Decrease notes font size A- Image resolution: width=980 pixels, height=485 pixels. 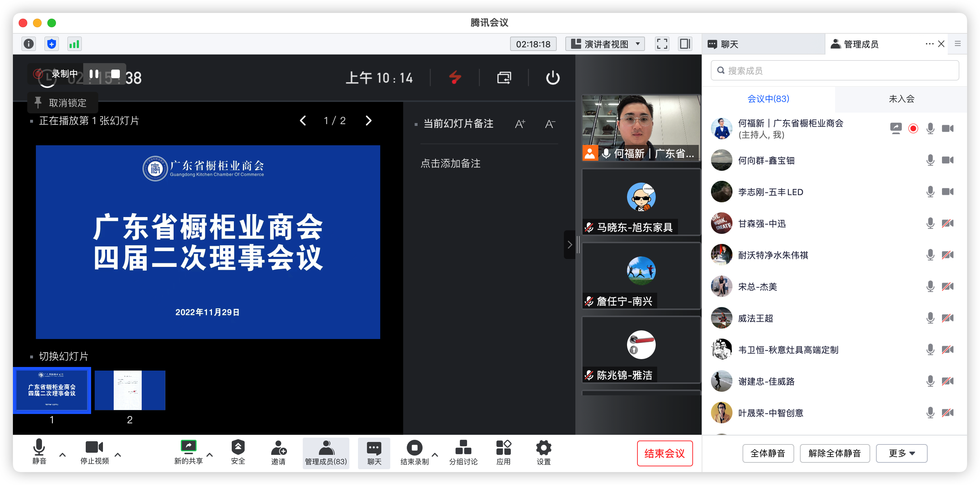click(550, 124)
